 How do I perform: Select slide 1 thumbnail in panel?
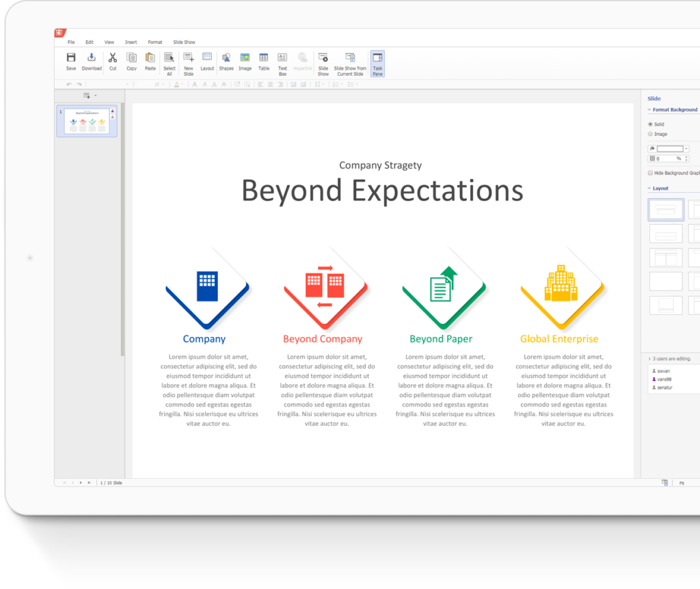[87, 121]
